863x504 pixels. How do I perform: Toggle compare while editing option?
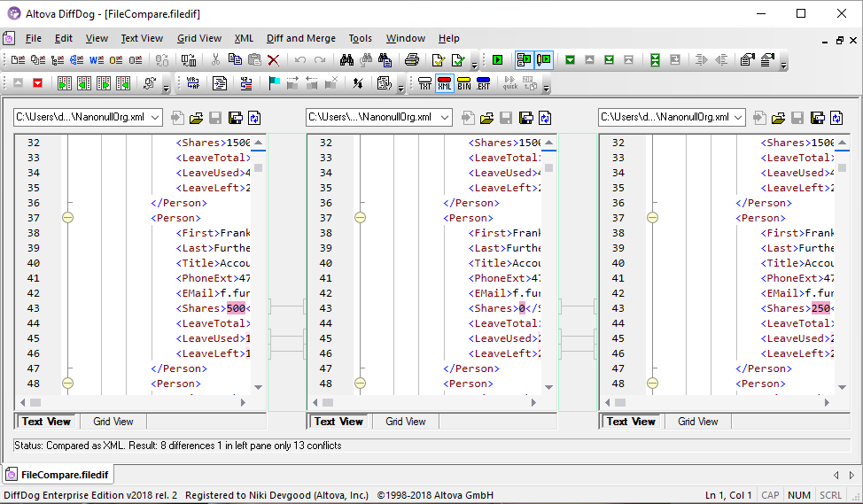click(x=544, y=60)
